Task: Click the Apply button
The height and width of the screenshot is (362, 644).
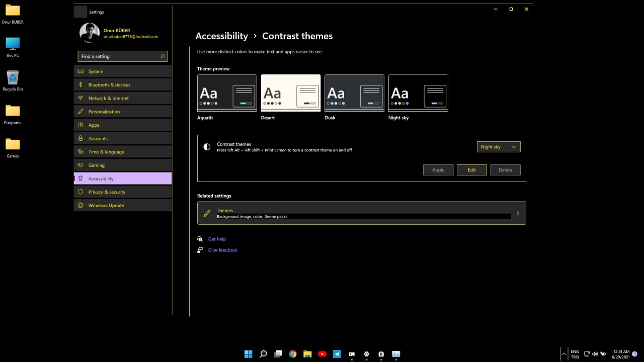Action: tap(438, 170)
